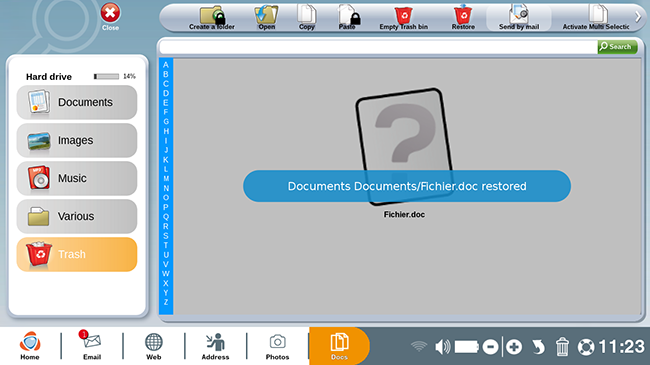Empty the Trash bin from the toolbar

(x=403, y=18)
